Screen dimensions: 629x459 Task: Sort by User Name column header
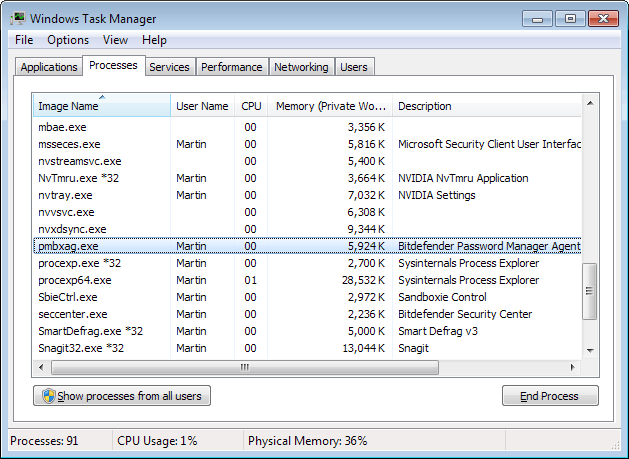point(203,106)
